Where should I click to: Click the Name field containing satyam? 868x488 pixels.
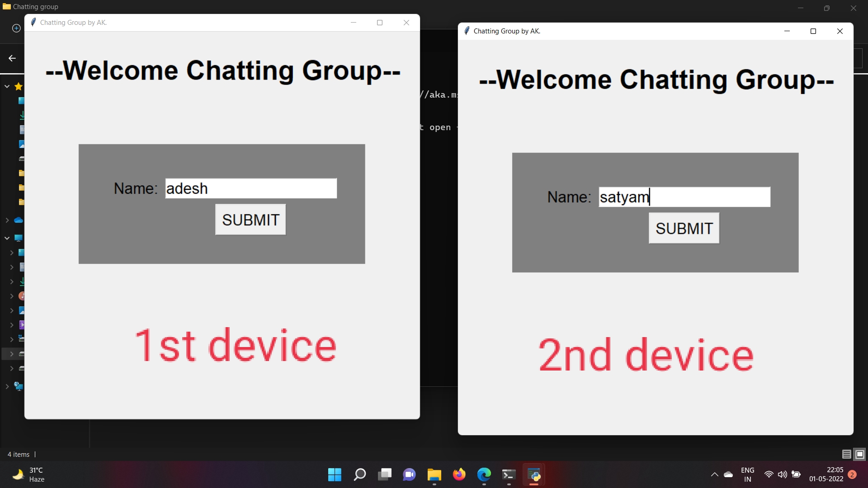pyautogui.click(x=684, y=197)
